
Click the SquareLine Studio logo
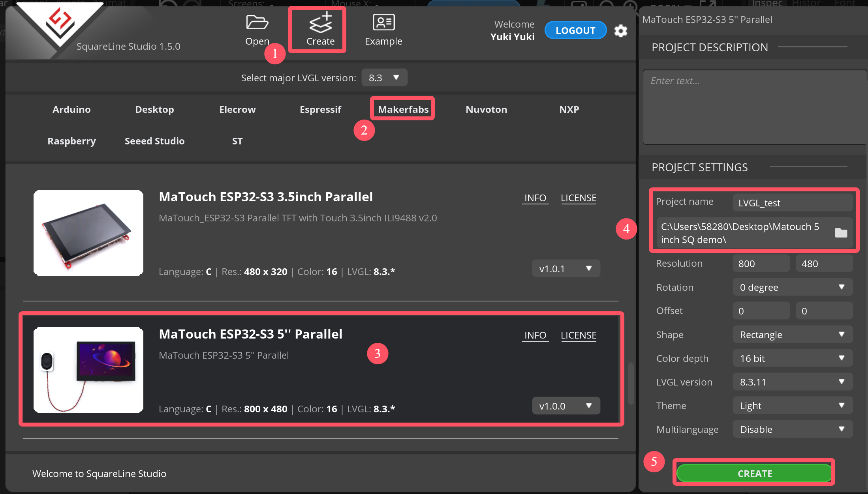(60, 24)
